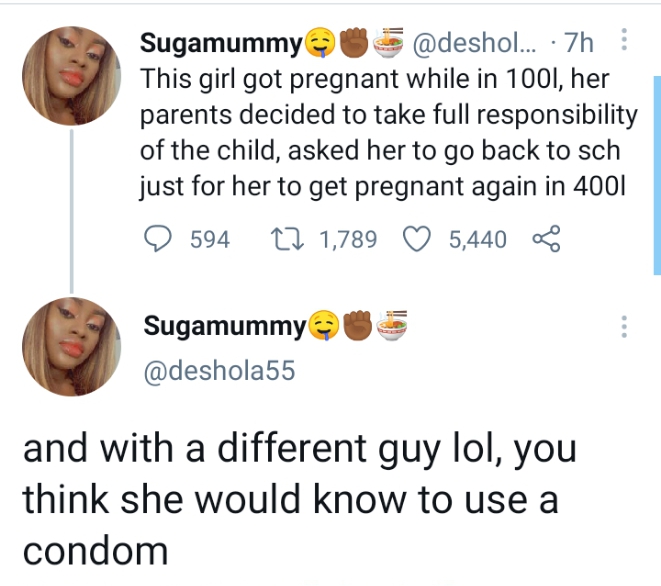Image resolution: width=661 pixels, height=586 pixels.
Task: Click the 5,440 likes count
Action: (477, 240)
